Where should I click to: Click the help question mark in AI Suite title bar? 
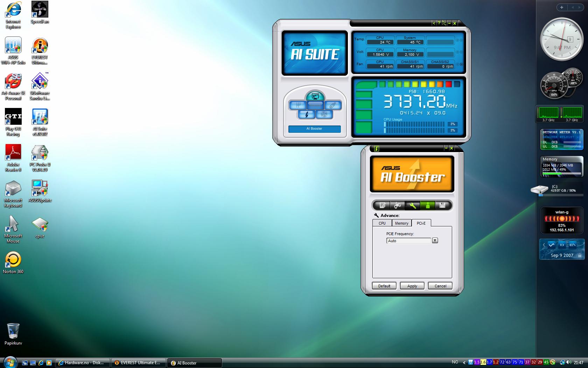(x=439, y=23)
